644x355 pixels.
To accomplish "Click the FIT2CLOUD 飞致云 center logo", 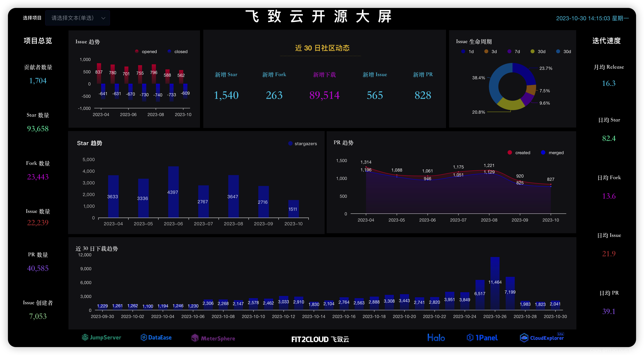I will [320, 339].
